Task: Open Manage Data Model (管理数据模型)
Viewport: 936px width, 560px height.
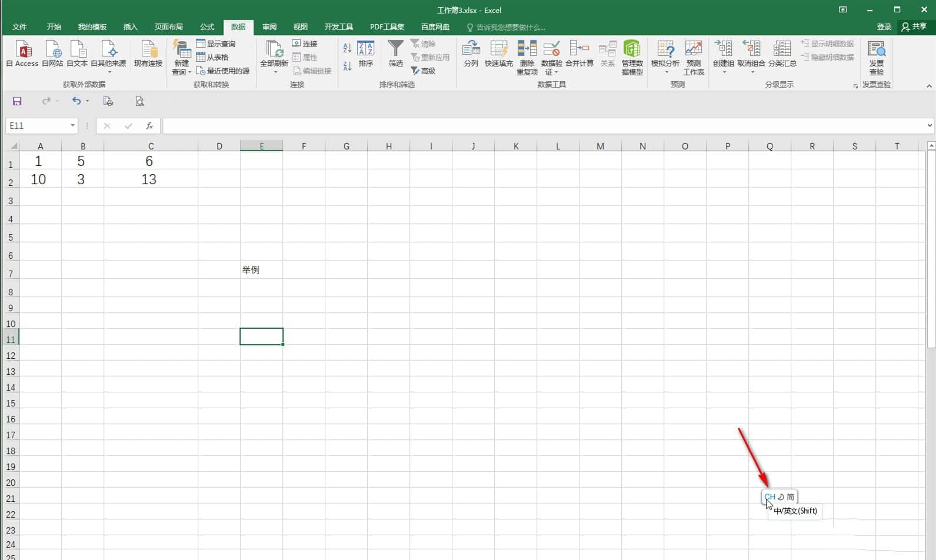Action: 632,57
